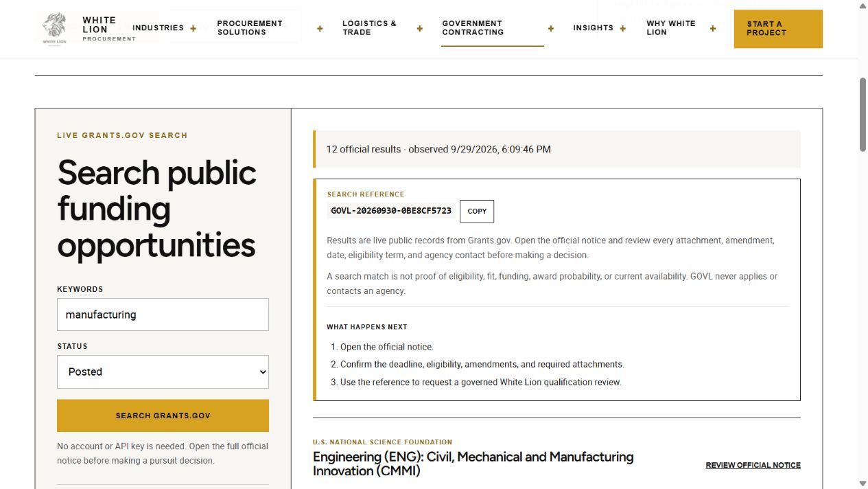Click the search reference GOVL-20260930-0BE8CF5723 text
The image size is (868, 489).
tap(391, 211)
